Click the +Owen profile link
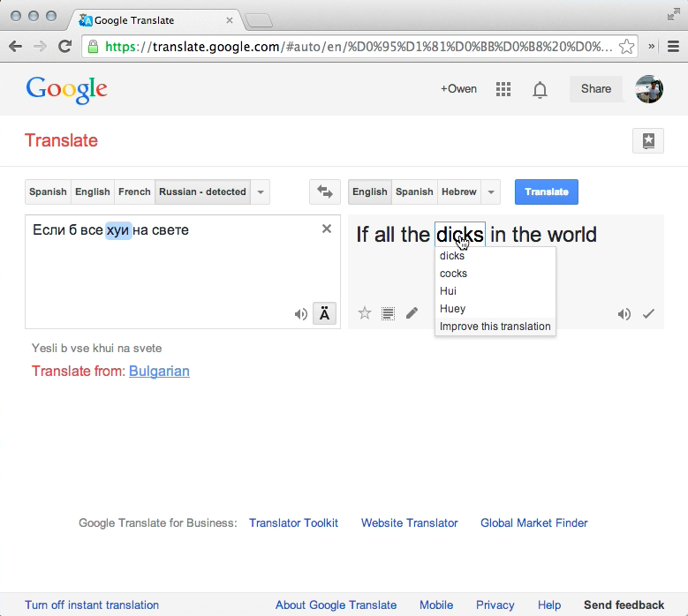Viewport: 688px width, 616px height. pos(458,88)
